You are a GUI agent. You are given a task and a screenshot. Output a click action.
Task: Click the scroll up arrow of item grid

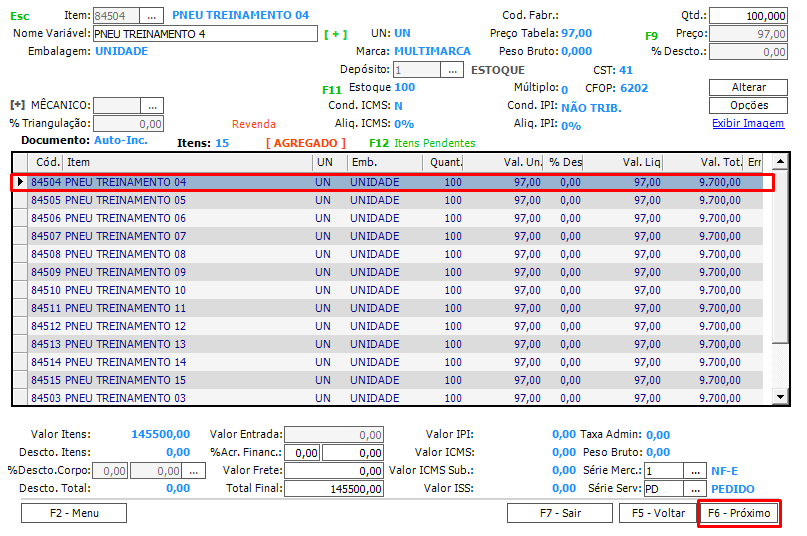[x=780, y=162]
